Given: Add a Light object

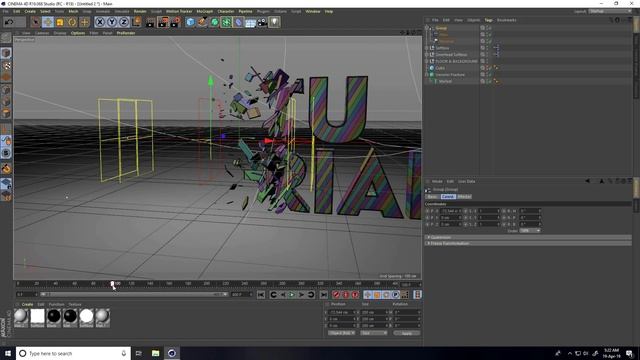Looking at the screenshot, I should [274, 22].
